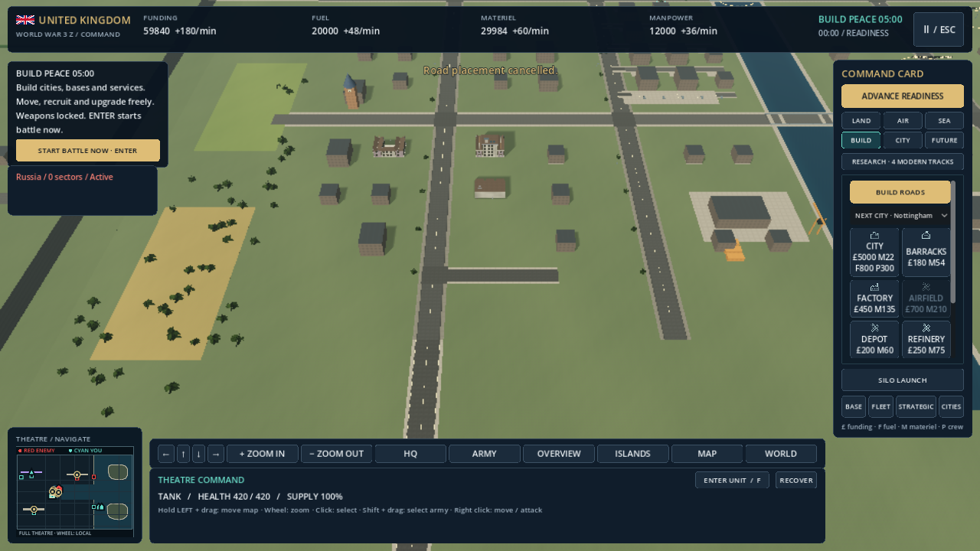Switch to the LAND tab
The image size is (980, 551).
861,120
